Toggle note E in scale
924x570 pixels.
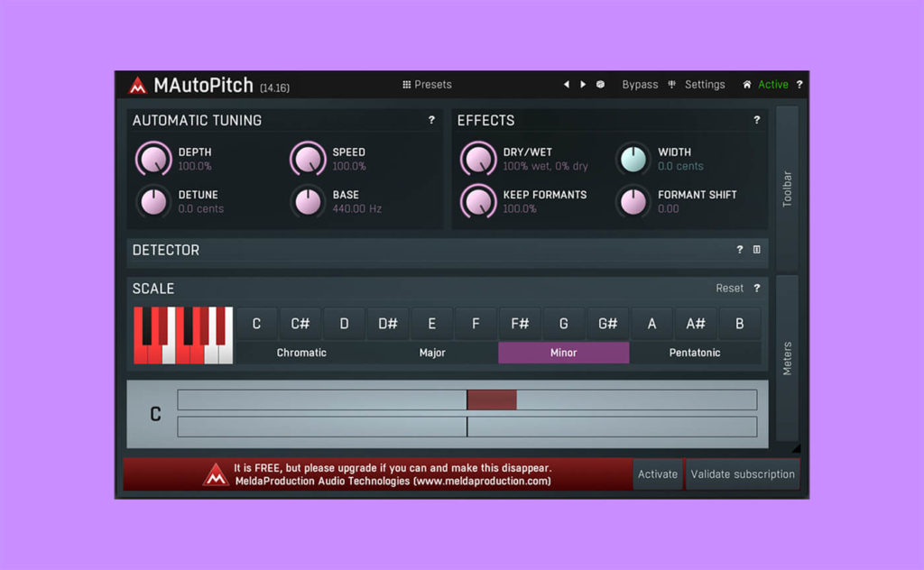pyautogui.click(x=432, y=323)
